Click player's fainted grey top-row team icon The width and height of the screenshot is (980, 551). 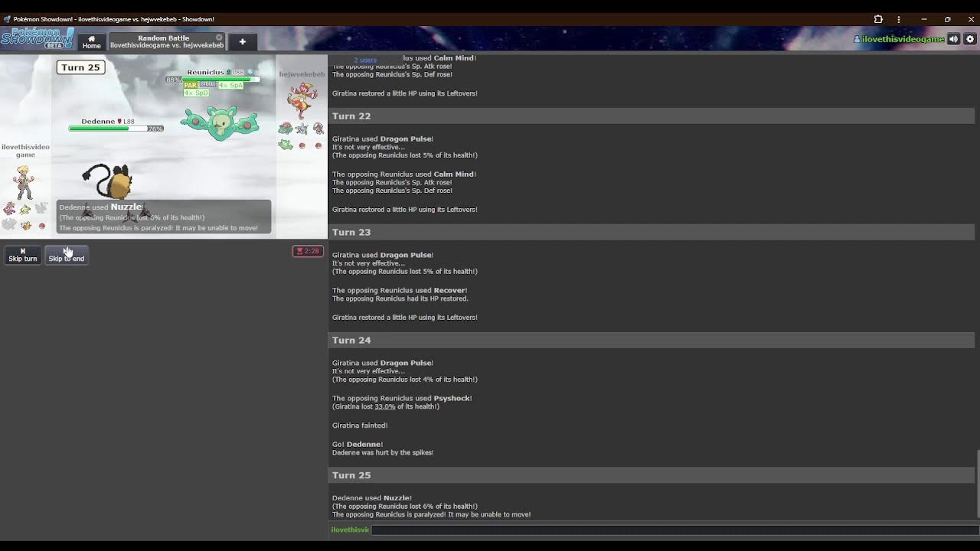tap(41, 208)
